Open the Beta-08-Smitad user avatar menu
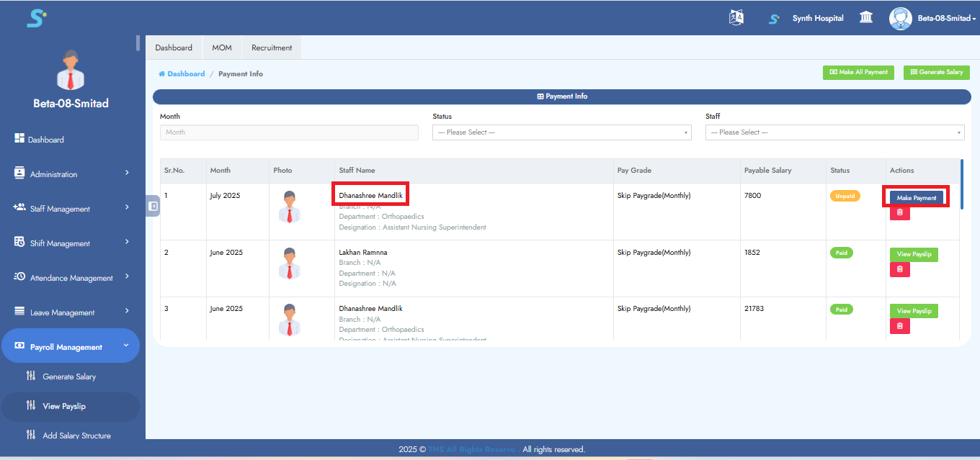 [x=901, y=18]
